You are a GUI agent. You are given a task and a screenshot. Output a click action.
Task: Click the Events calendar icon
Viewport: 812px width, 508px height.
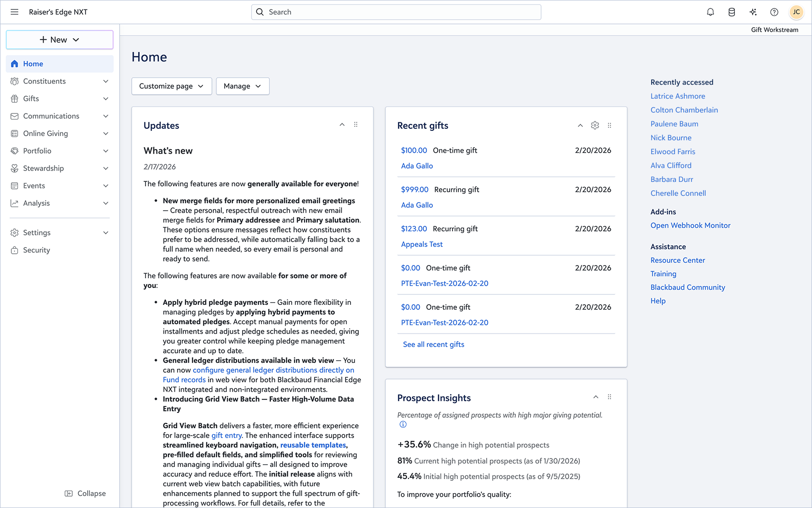coord(14,186)
